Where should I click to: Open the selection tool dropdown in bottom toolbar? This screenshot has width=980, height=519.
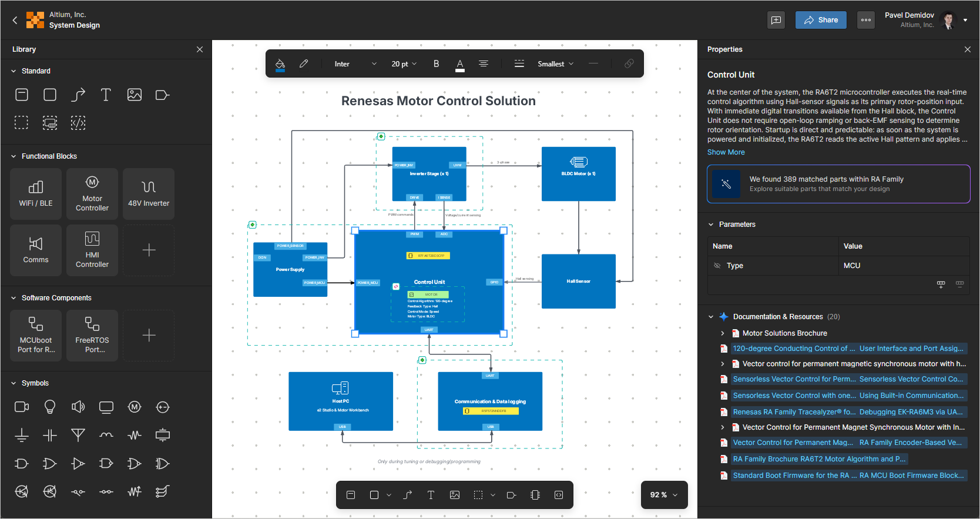click(x=493, y=495)
